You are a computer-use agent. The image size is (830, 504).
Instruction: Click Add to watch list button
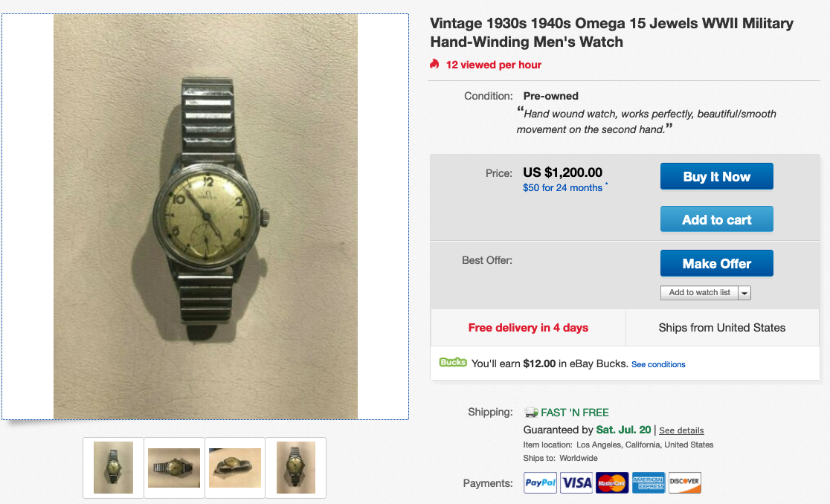tap(699, 292)
